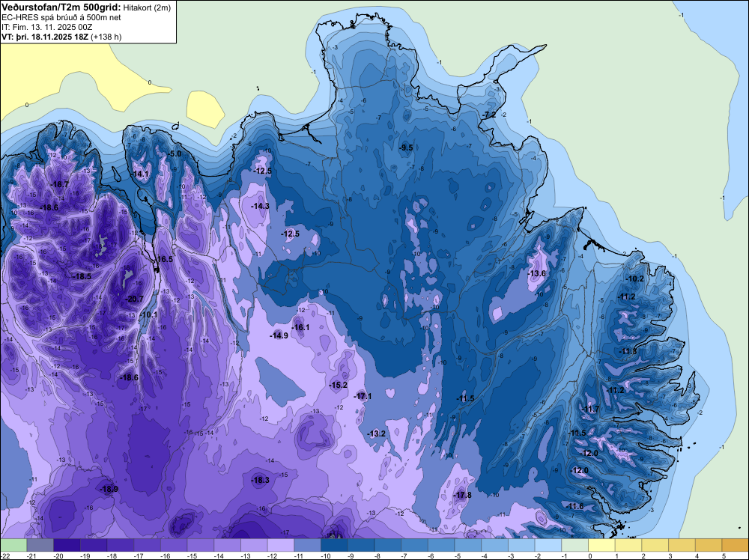This screenshot has height=560, width=749.
Task: Click the -14.1 temperature value
Action: coord(141,174)
